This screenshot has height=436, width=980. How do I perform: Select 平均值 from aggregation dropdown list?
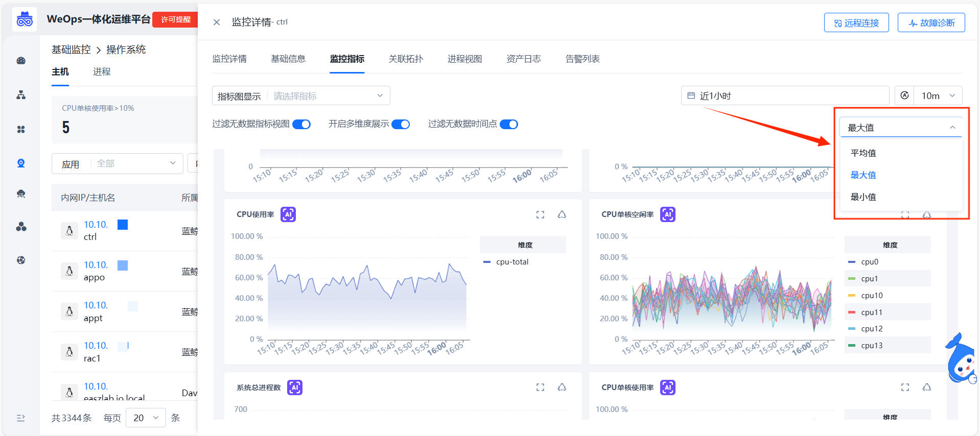coord(863,153)
